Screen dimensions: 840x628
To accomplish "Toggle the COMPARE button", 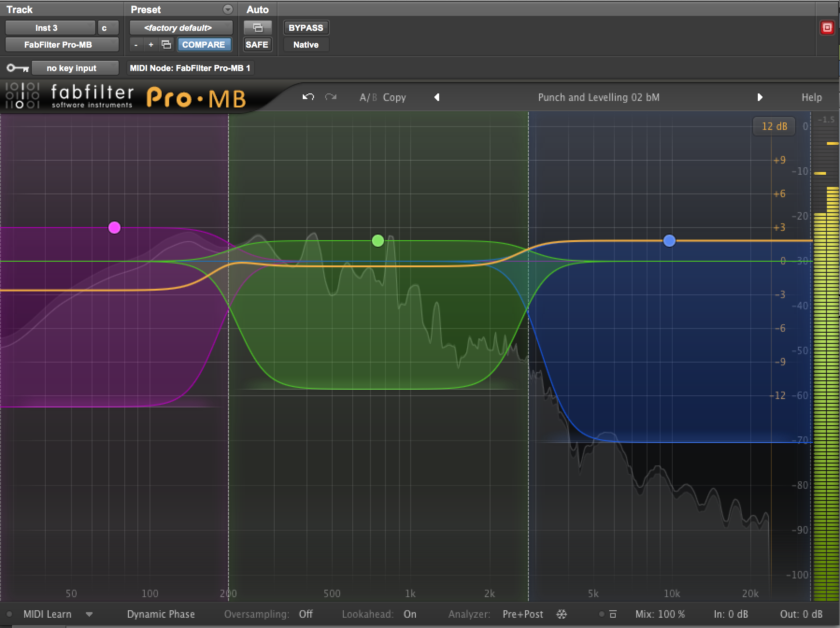I will coord(204,44).
